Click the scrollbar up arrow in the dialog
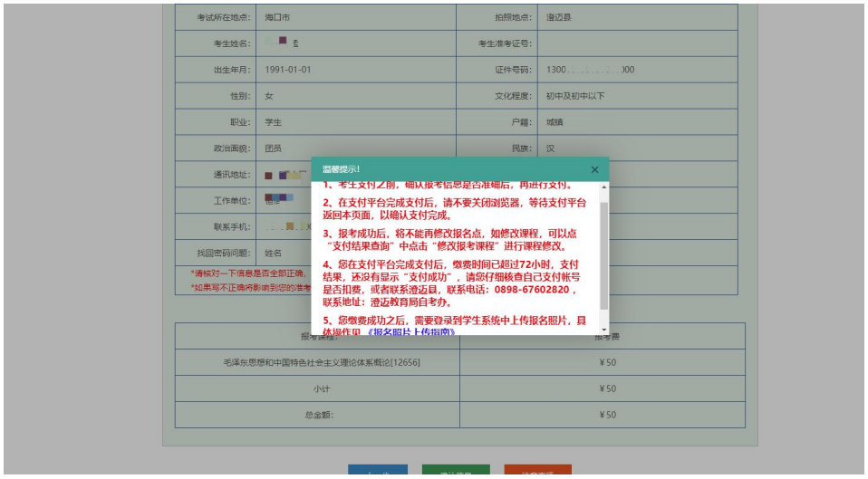The image size is (868, 479). click(x=604, y=187)
